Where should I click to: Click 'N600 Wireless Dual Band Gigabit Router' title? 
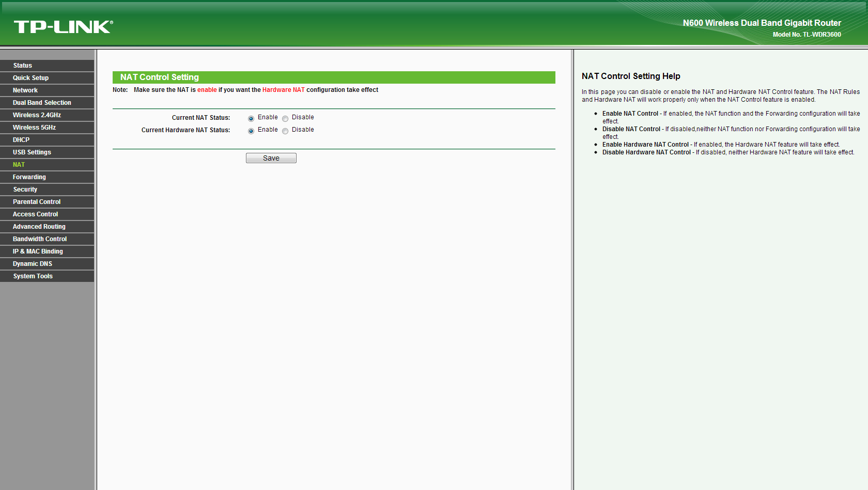coord(762,23)
